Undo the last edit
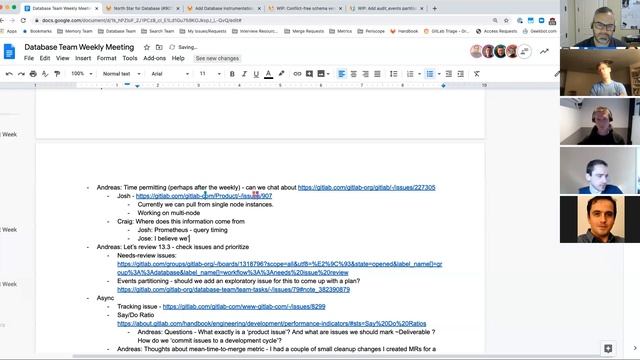Screen dimensions: 640x360 coord(9,74)
